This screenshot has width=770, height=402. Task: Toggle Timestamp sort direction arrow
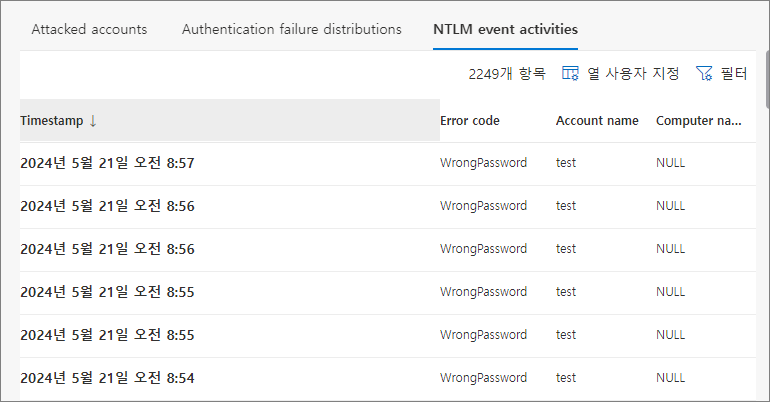point(93,121)
